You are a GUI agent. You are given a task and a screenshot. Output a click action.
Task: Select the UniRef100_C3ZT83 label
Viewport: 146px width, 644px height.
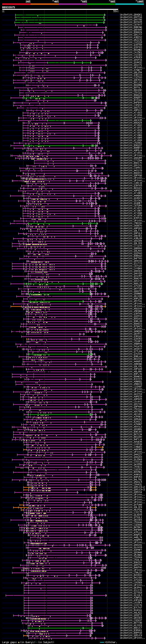click(131, 77)
